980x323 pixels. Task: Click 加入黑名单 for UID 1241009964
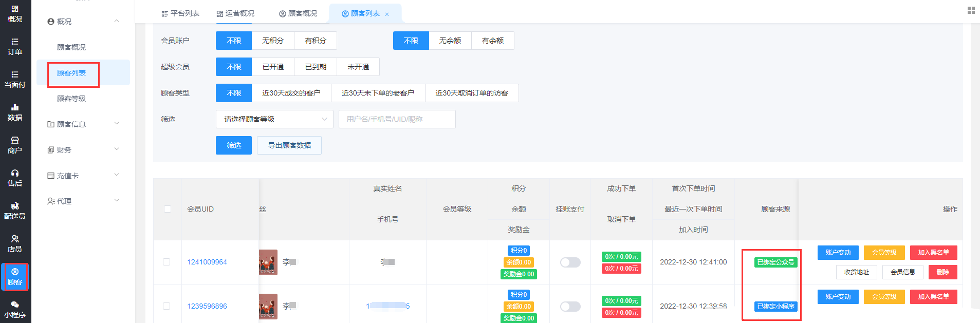pos(934,253)
